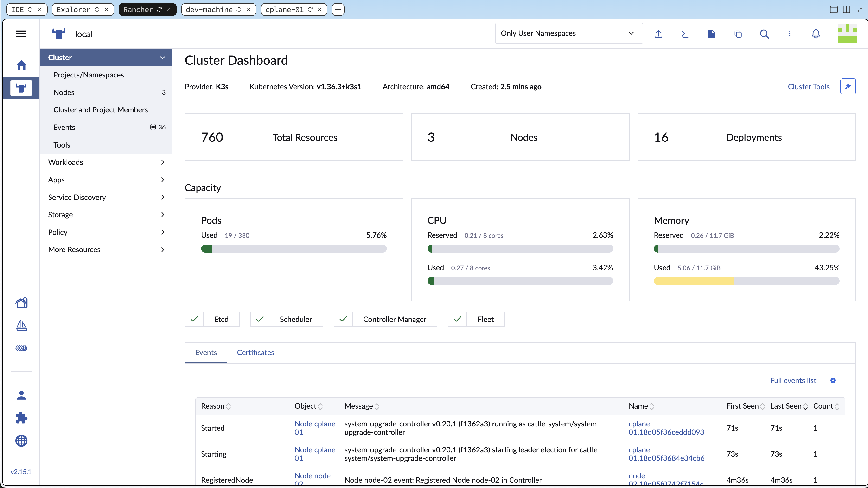
Task: Click the Pods used progress bar
Action: 294,249
